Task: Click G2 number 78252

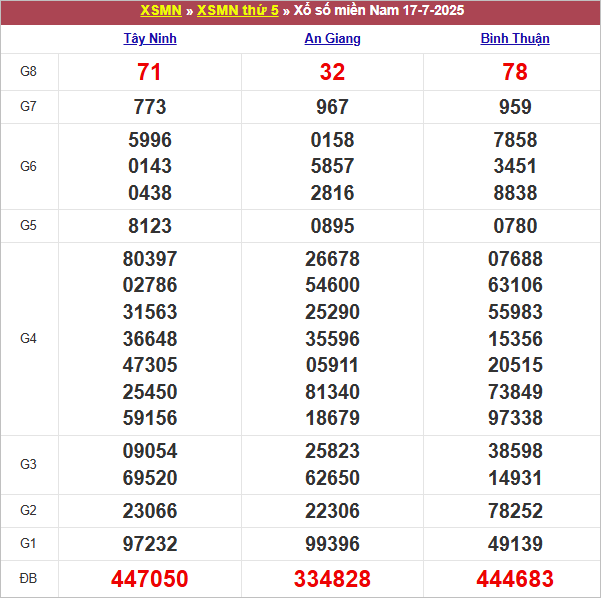Action: [x=515, y=511]
